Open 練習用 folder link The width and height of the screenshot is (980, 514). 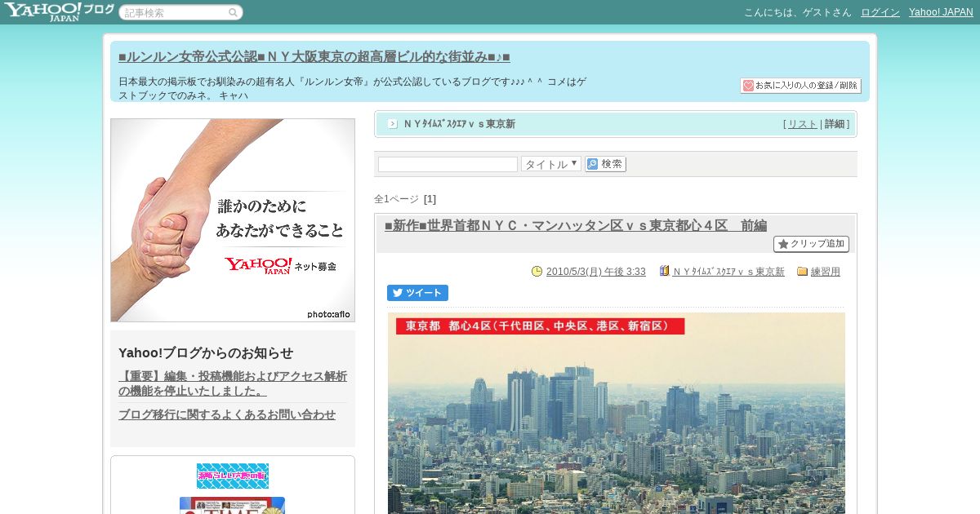pyautogui.click(x=825, y=272)
